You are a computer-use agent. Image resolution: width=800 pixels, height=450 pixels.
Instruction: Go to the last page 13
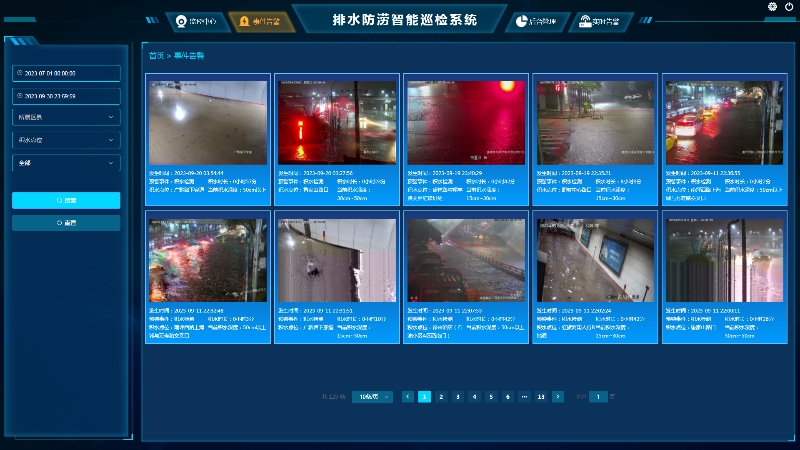(541, 397)
